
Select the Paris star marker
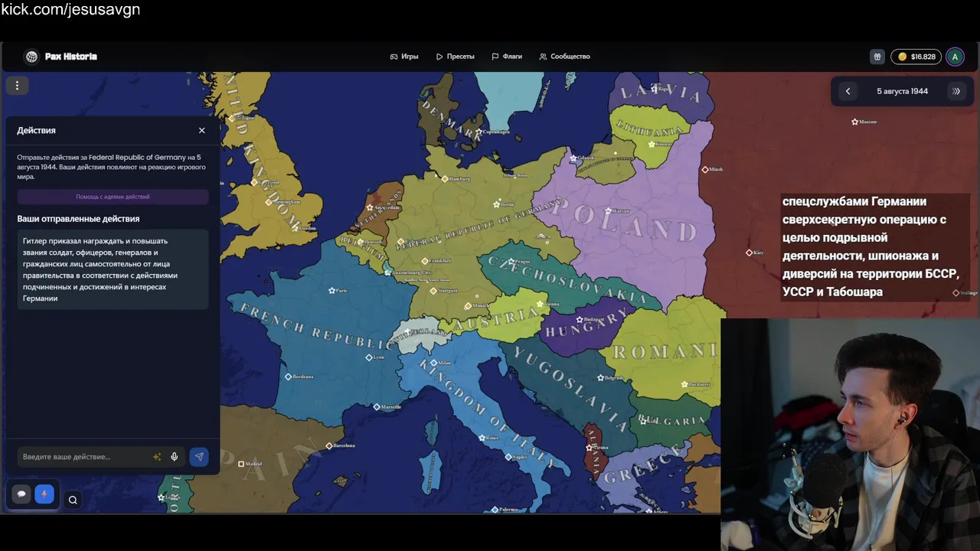(332, 291)
